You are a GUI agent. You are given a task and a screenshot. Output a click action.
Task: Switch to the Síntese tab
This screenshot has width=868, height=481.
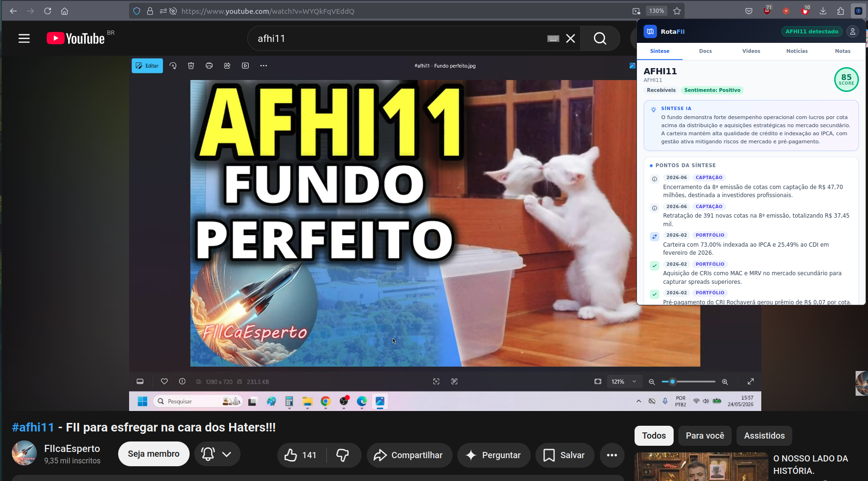point(660,51)
